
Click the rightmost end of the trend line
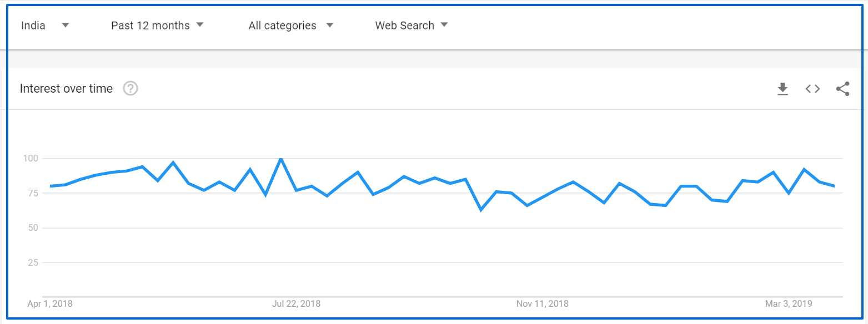pos(835,186)
